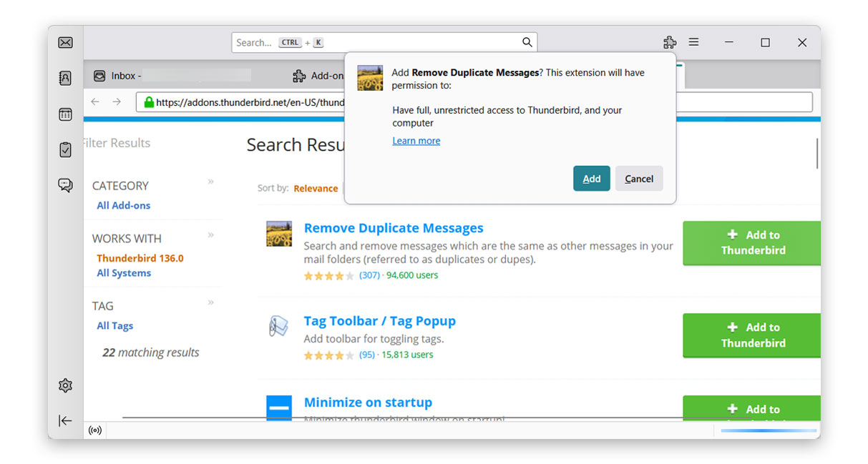
Task: Open the Address Book from the sidebar
Action: click(x=65, y=78)
